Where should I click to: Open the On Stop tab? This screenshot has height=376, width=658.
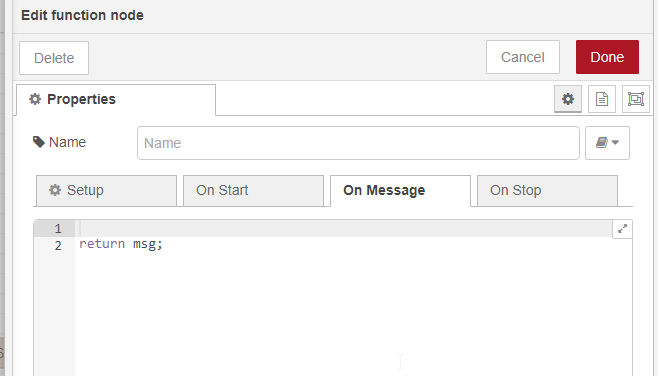pos(547,191)
